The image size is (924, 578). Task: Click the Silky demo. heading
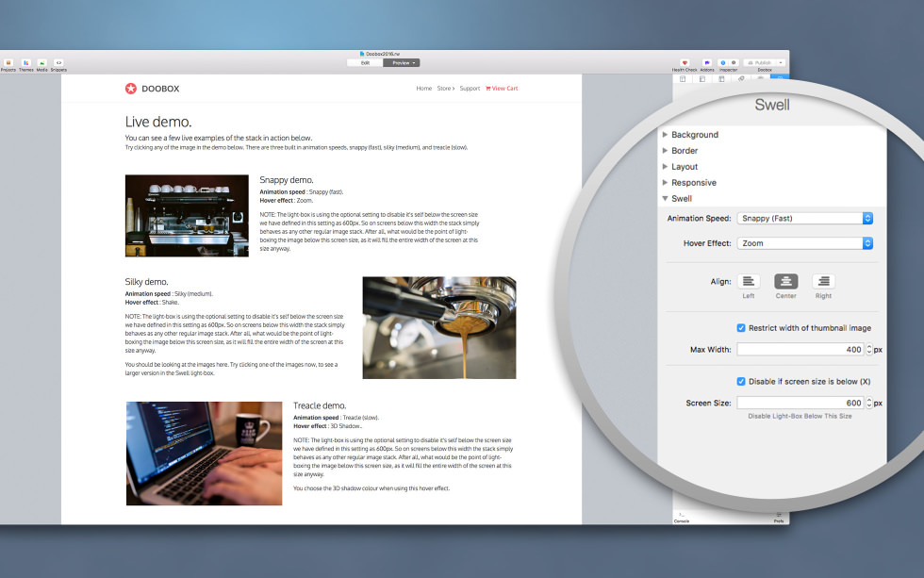coord(147,282)
